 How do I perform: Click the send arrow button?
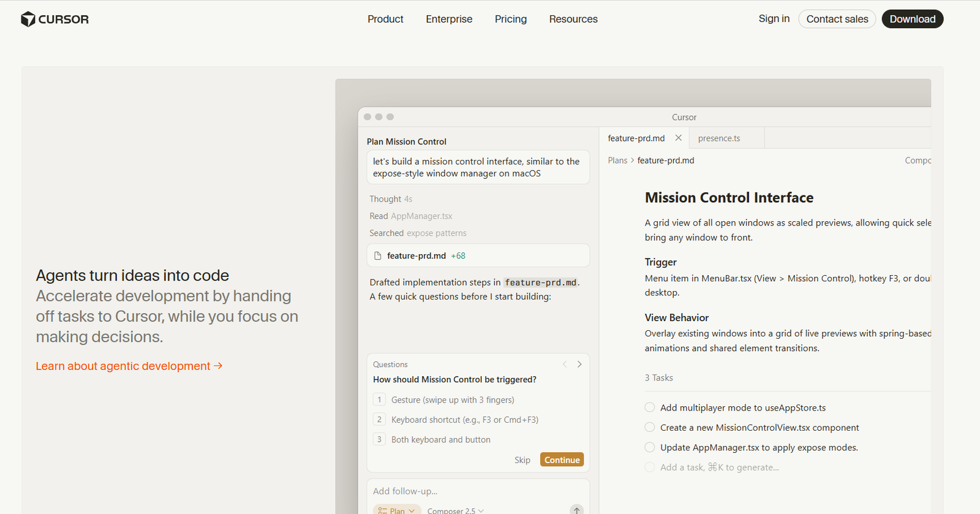[x=576, y=510]
